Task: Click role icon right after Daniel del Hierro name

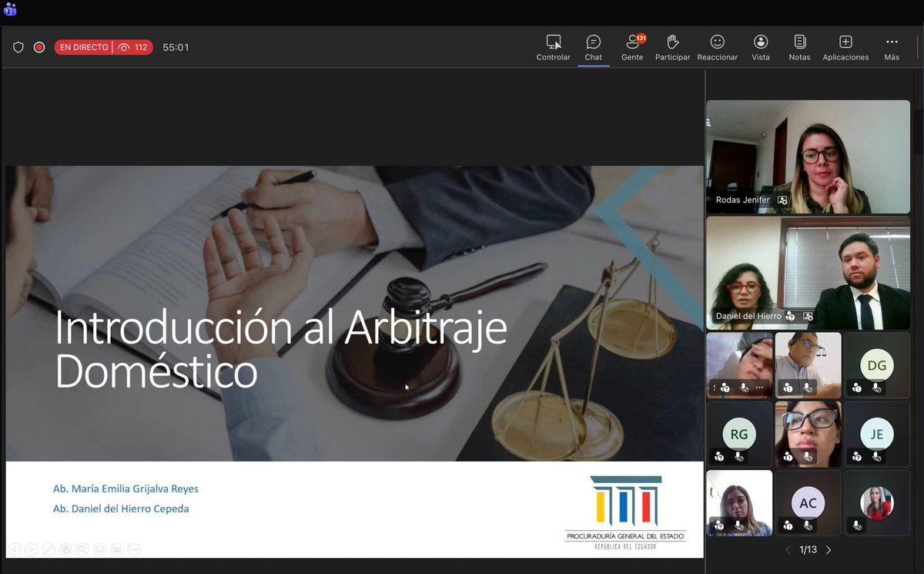Action: pos(791,316)
